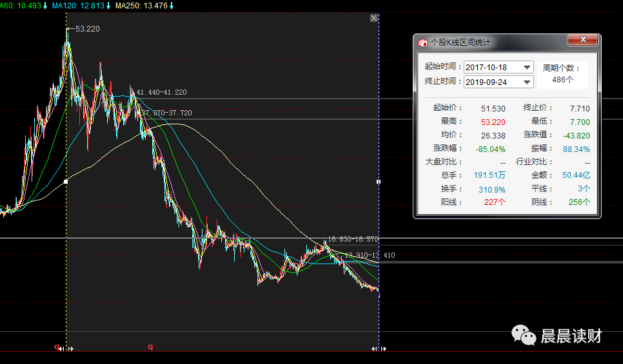The height and width of the screenshot is (364, 623).
Task: Click the right edge handle of the selection
Action: point(379,182)
